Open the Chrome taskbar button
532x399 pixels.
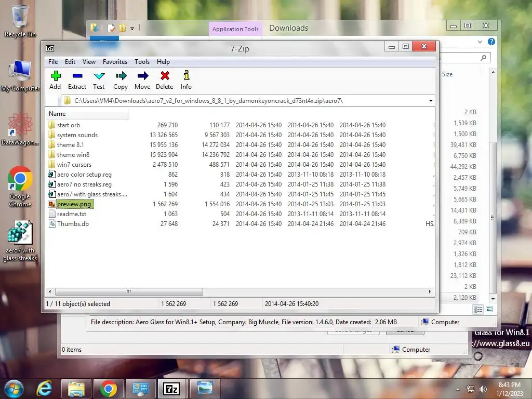click(109, 389)
